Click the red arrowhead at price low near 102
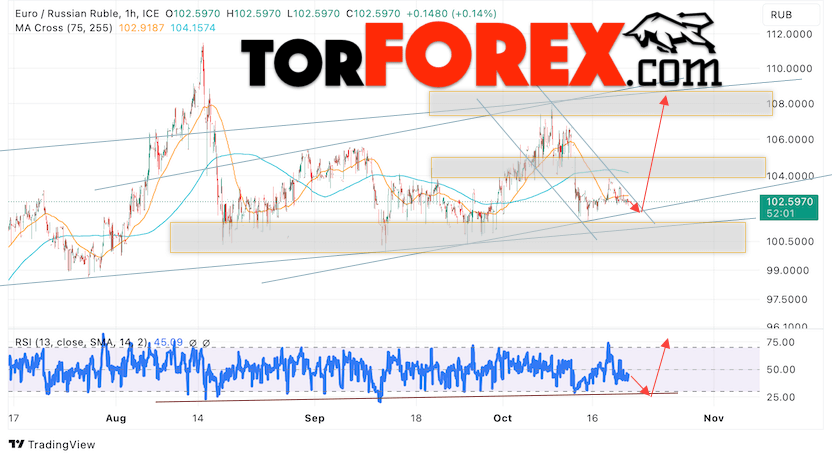 click(x=637, y=209)
